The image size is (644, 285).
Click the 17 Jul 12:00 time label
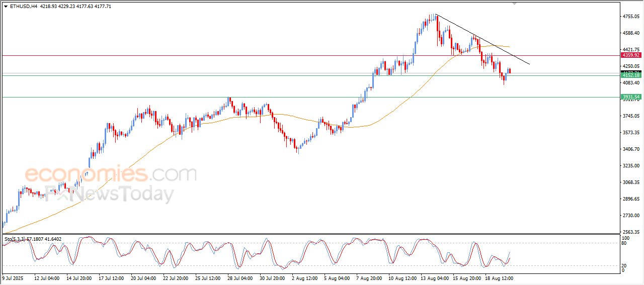tap(111, 277)
